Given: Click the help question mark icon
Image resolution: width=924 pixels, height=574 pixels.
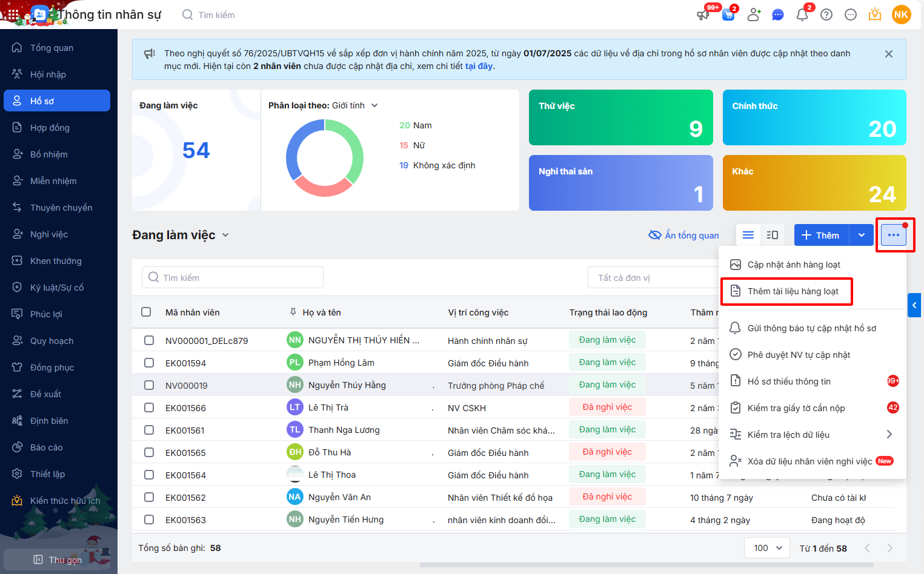Looking at the screenshot, I should (826, 15).
